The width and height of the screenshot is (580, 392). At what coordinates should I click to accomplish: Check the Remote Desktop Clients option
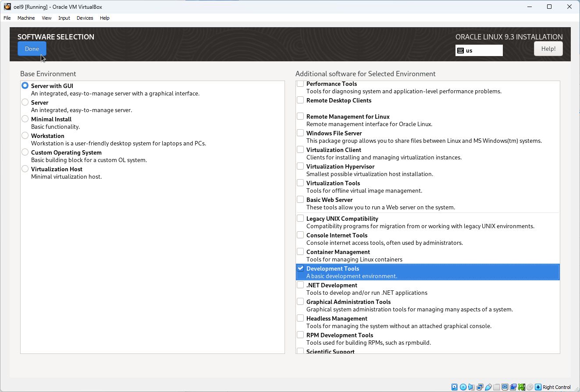[x=300, y=100]
